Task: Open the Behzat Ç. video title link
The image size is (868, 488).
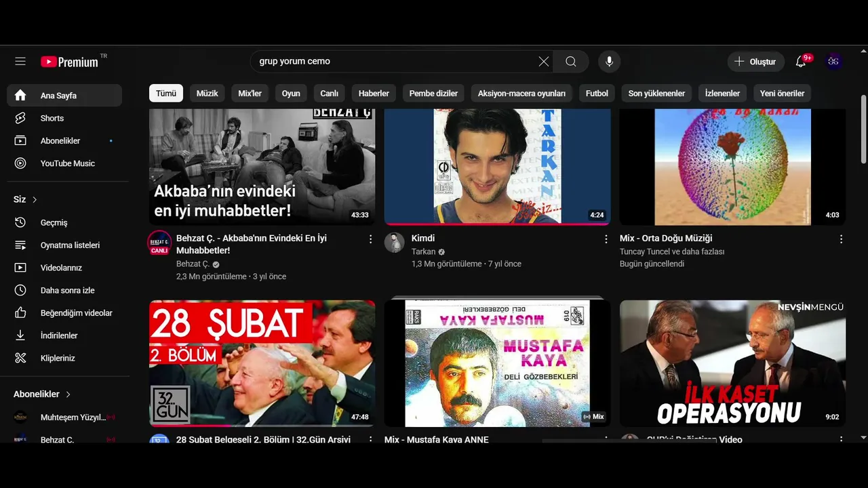Action: [x=252, y=244]
